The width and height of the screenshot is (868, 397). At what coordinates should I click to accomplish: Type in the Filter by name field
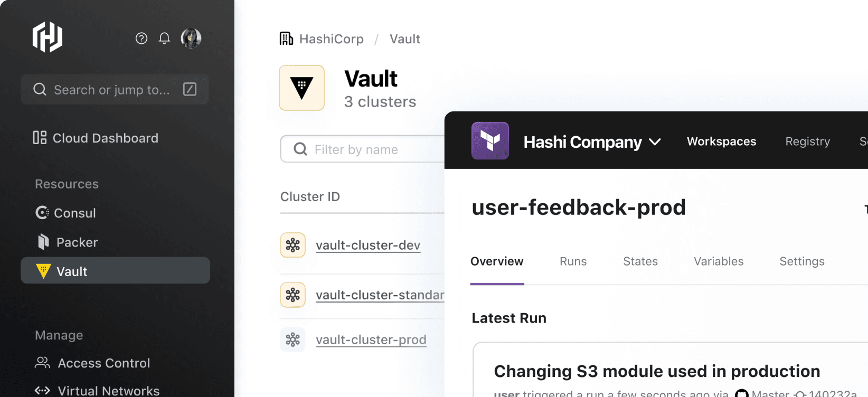[370, 149]
